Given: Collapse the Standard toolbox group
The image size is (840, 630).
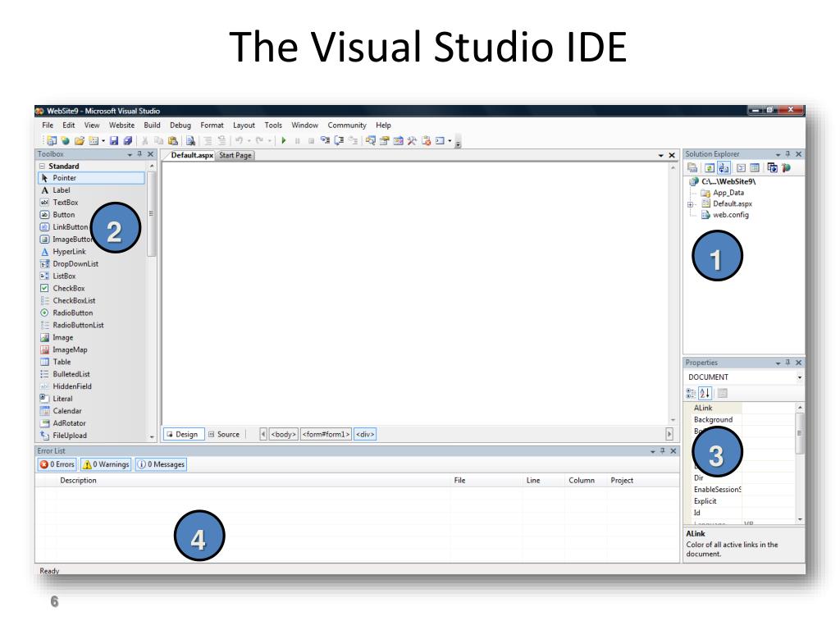Looking at the screenshot, I should pyautogui.click(x=43, y=166).
